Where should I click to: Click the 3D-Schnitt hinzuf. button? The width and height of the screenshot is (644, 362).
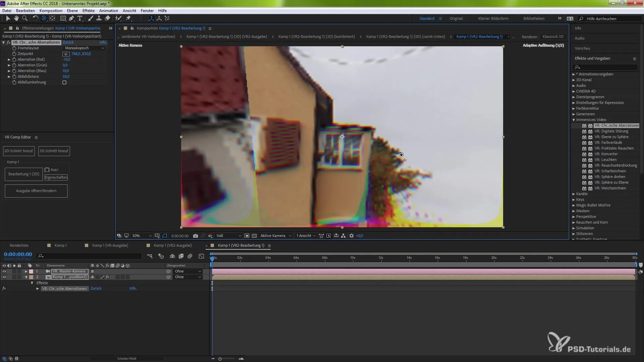pyautogui.click(x=54, y=151)
